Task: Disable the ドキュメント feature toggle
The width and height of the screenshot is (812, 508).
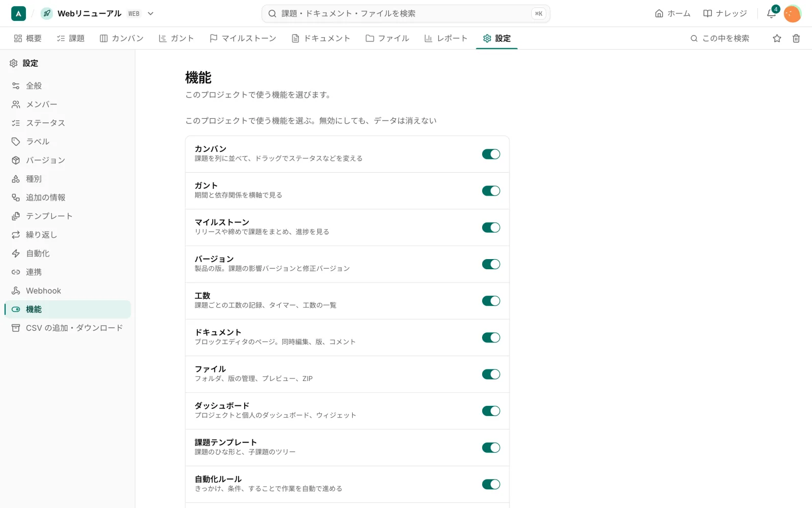Action: pos(491,337)
